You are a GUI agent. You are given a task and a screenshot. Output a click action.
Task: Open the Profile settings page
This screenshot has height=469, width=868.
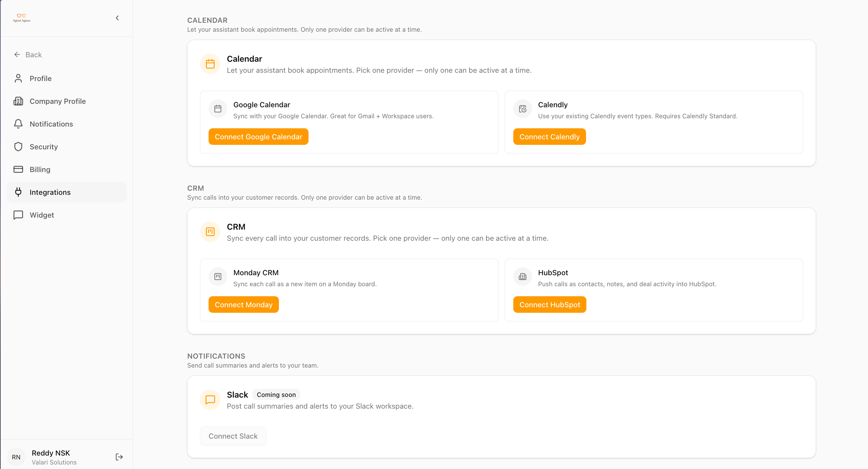click(x=67, y=78)
